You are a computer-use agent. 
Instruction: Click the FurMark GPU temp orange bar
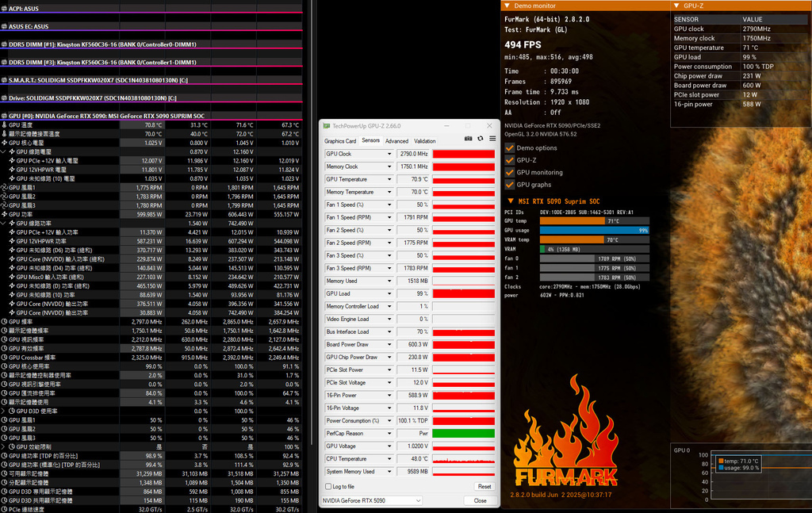573,221
